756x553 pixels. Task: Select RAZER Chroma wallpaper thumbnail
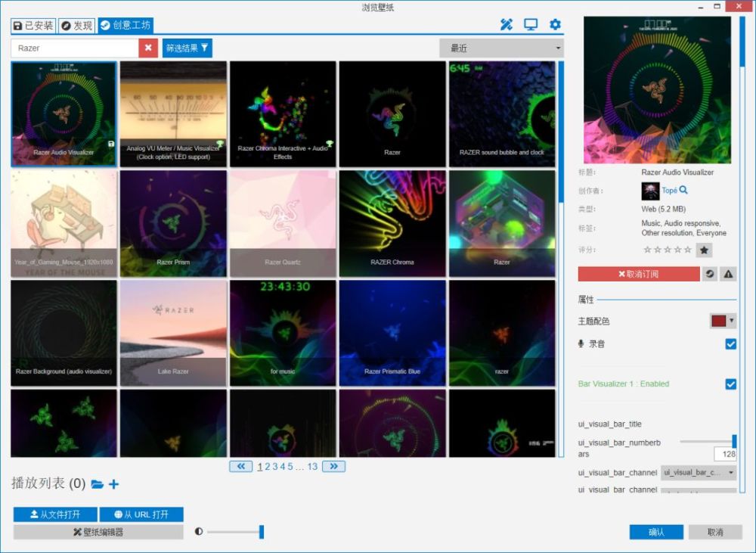click(392, 223)
